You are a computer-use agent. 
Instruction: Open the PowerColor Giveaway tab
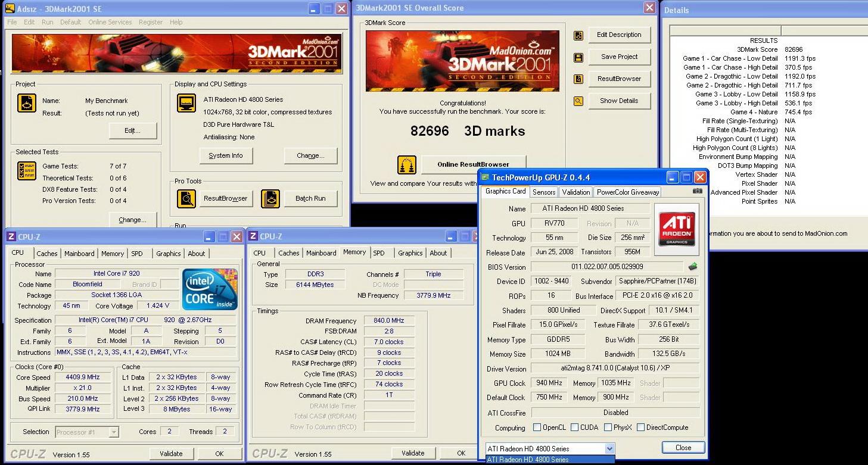click(x=628, y=192)
